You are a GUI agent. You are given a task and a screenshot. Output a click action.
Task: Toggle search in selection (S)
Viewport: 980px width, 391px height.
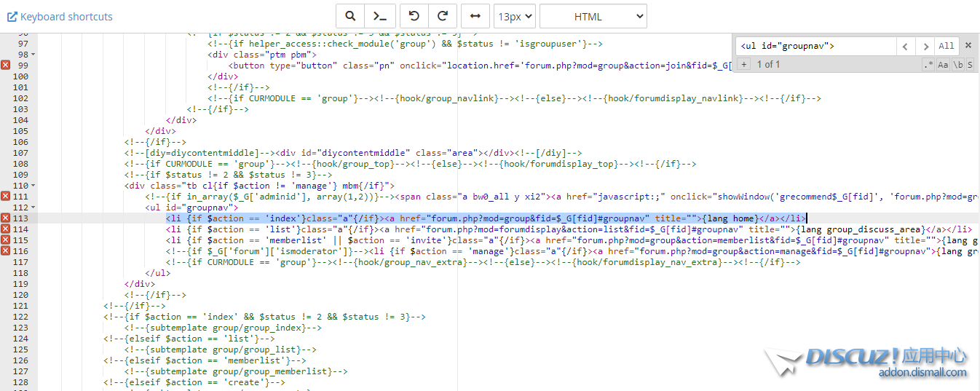(970, 65)
